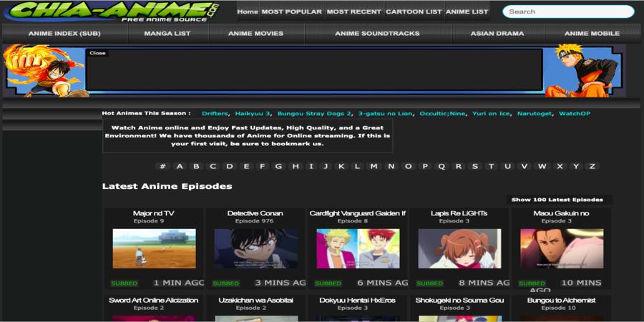Open Maou Gakuin no title link
Screen dimensions: 644x322
(x=561, y=213)
